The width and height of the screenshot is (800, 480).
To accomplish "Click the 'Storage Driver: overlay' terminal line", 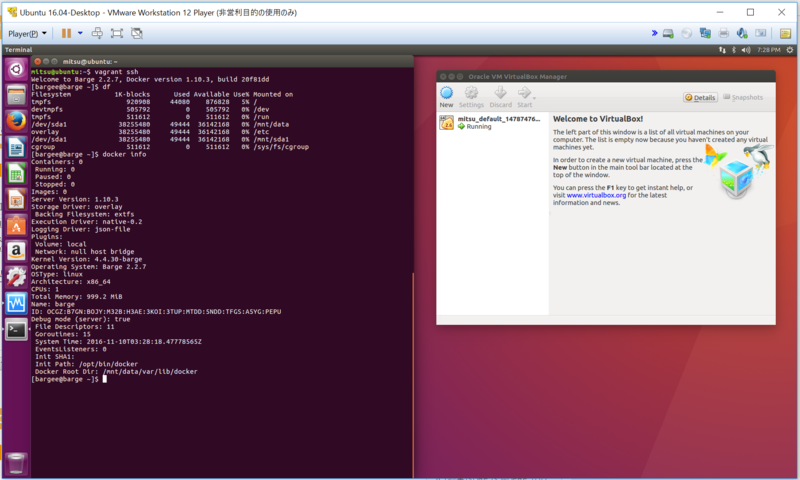I will [x=77, y=207].
